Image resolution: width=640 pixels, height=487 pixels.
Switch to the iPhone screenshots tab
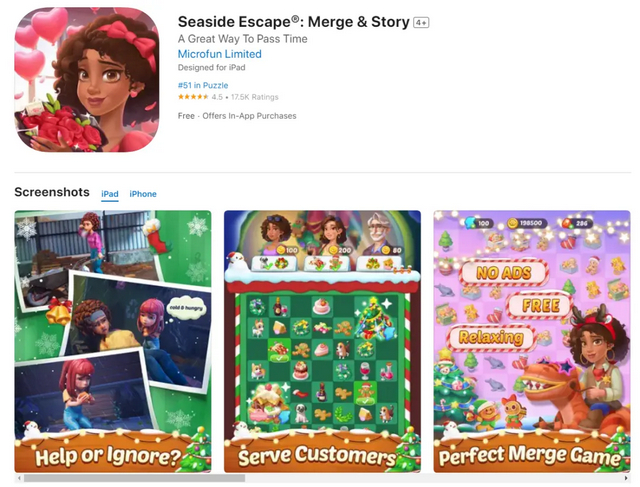pos(143,194)
